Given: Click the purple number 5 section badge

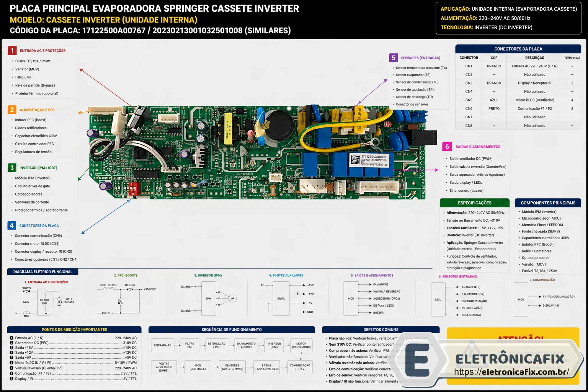Looking at the screenshot, I should coord(393,58).
